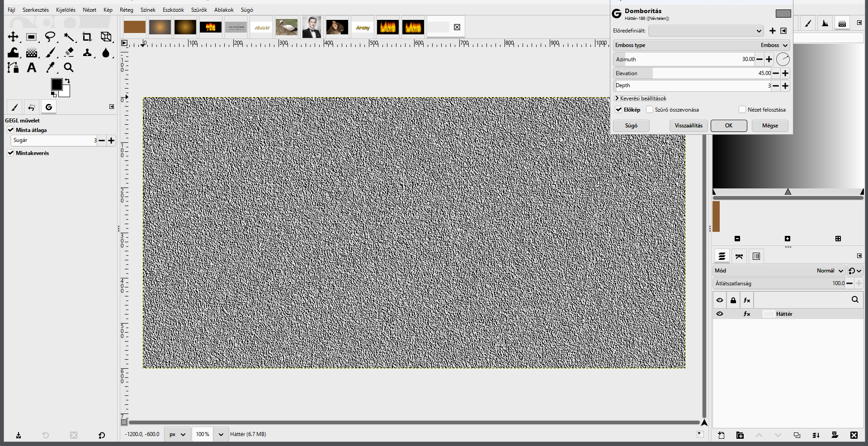
Task: Create a new layer icon
Action: (721, 435)
